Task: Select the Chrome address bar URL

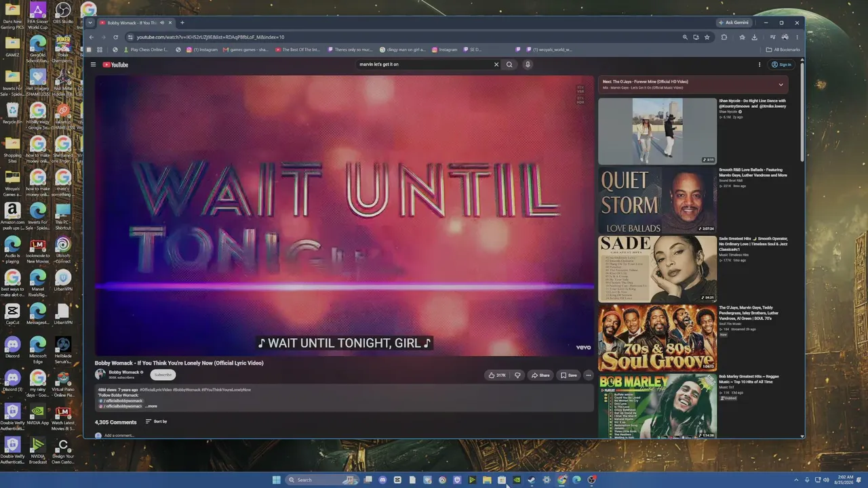Action: [210, 37]
